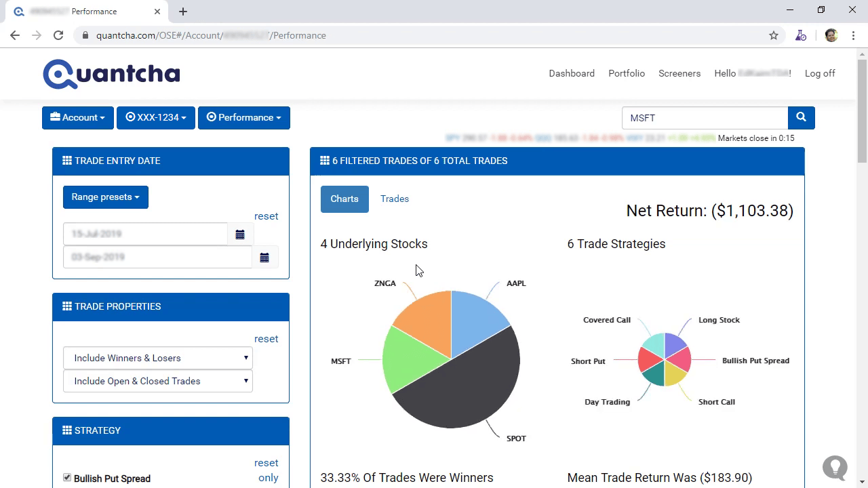
Task: Click the only link for Bullish Put Spread
Action: click(269, 478)
